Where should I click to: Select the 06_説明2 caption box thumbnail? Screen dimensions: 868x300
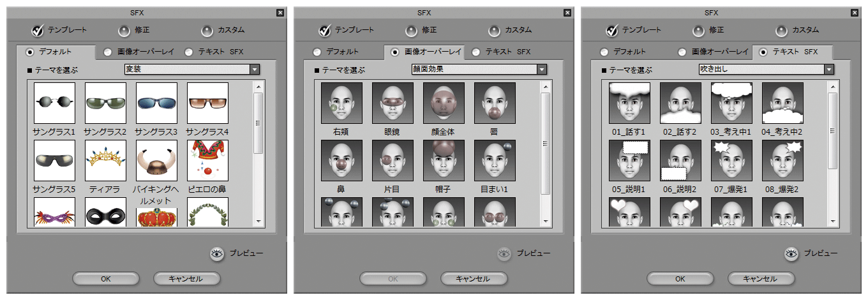click(680, 161)
